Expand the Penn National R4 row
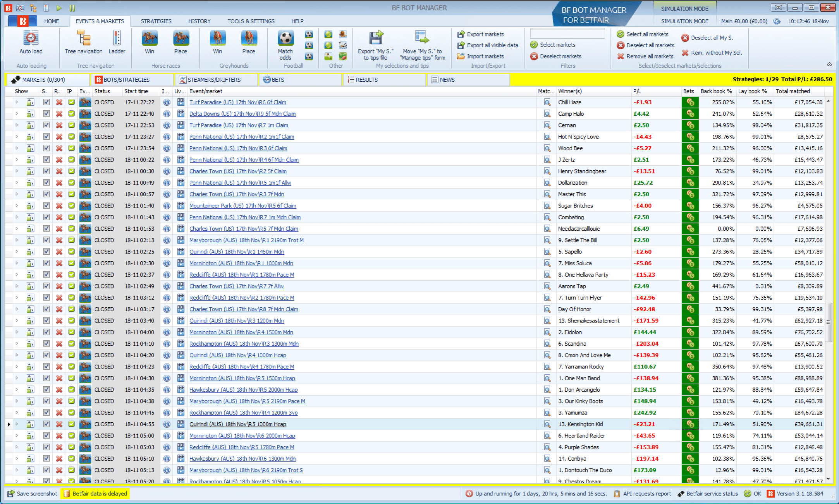This screenshot has height=504, width=839. click(17, 160)
